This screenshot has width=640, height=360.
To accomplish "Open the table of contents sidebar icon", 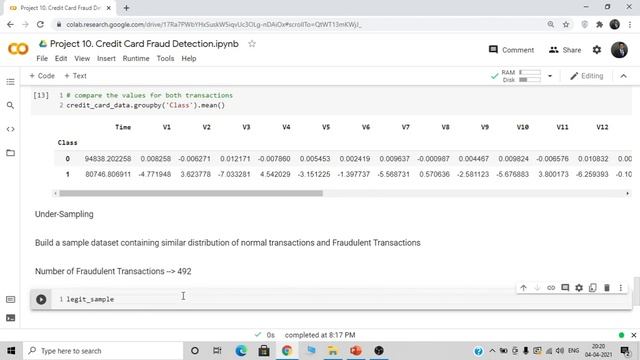I will [x=11, y=82].
